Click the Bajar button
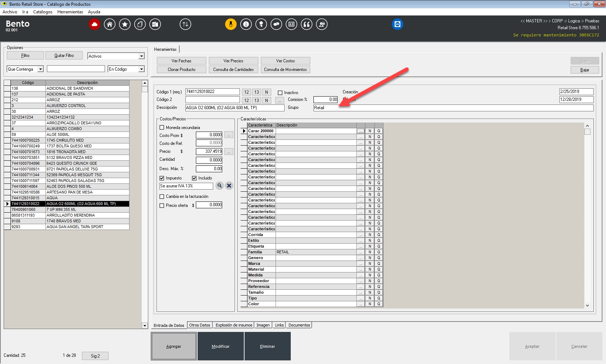 click(x=585, y=70)
